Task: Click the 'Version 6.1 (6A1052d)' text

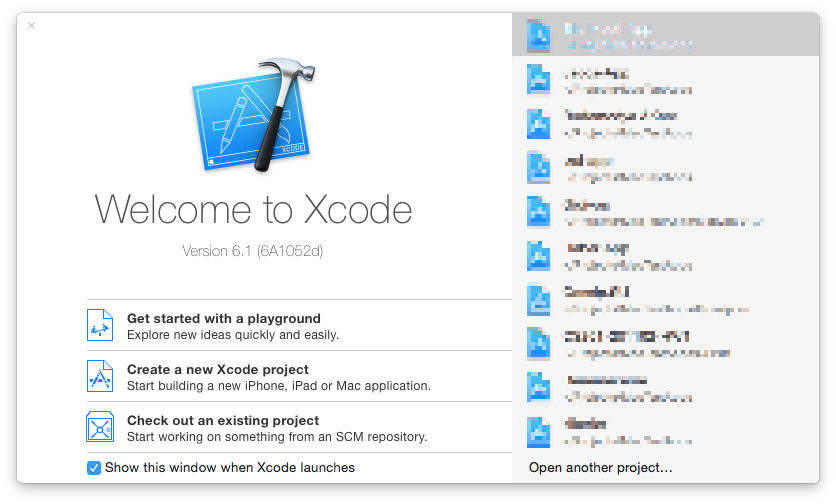Action: [253, 251]
